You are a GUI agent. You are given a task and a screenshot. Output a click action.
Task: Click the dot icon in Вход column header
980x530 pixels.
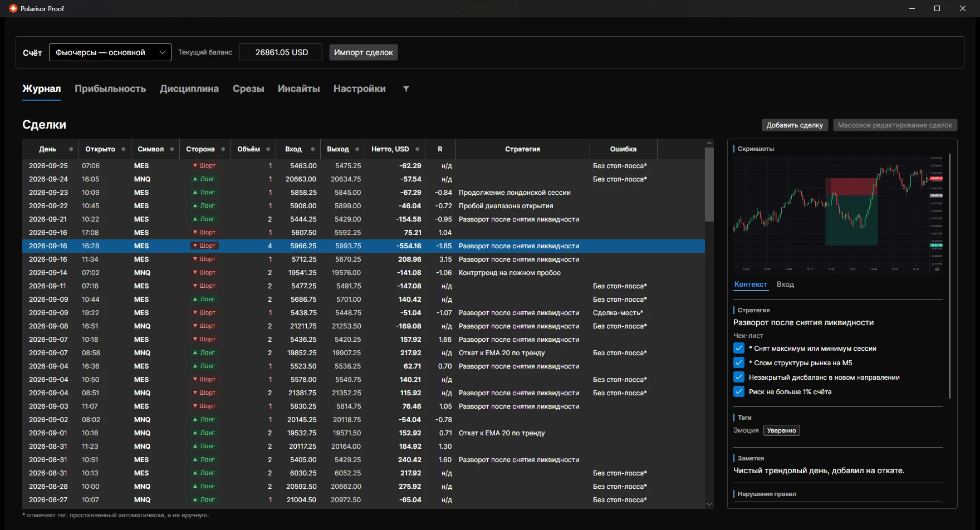tap(312, 149)
